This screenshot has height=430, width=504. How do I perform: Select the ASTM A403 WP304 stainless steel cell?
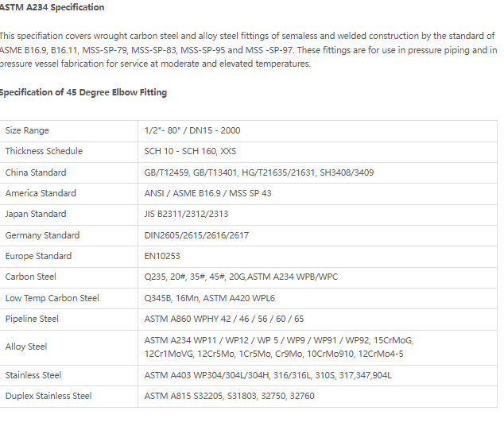click(x=317, y=375)
